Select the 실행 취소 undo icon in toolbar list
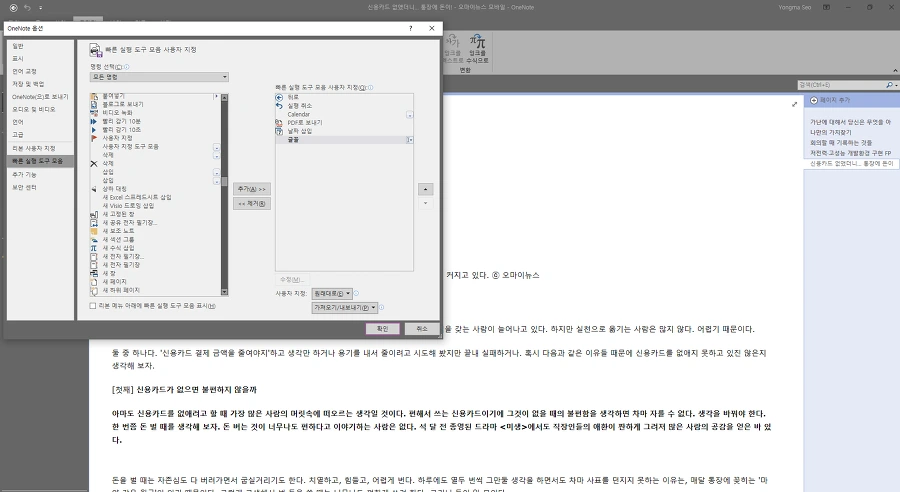The width and height of the screenshot is (900, 492). click(280, 106)
